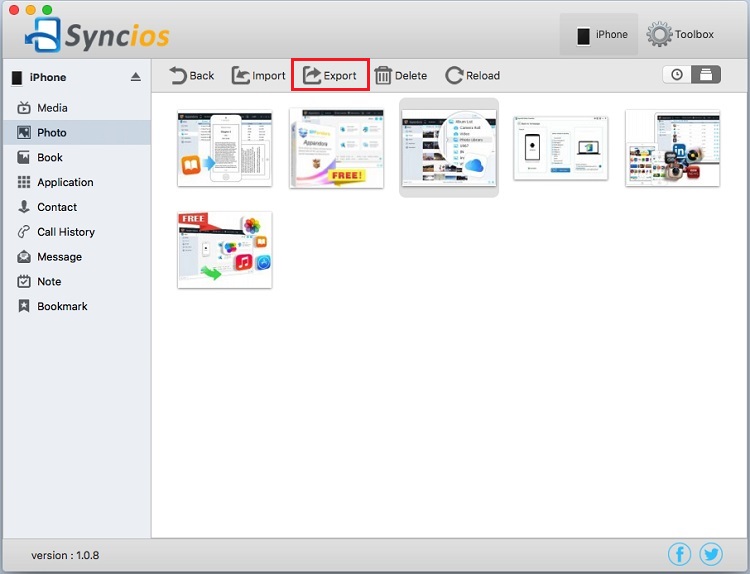Click the Note calendar icon

[24, 281]
